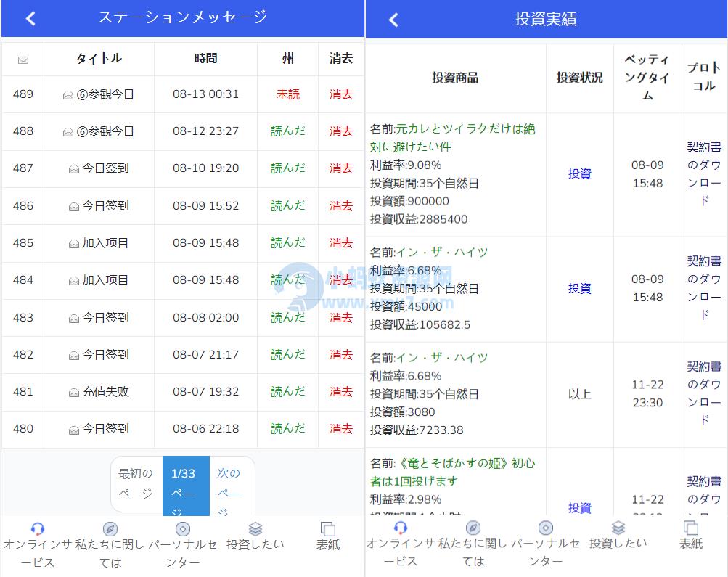
Task: Click envelope icon in message table header
Action: pyautogui.click(x=23, y=60)
